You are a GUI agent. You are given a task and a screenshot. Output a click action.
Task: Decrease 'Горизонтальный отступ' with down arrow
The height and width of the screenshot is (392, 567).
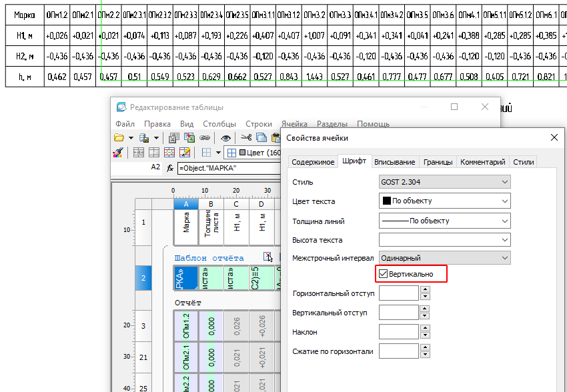[426, 297]
